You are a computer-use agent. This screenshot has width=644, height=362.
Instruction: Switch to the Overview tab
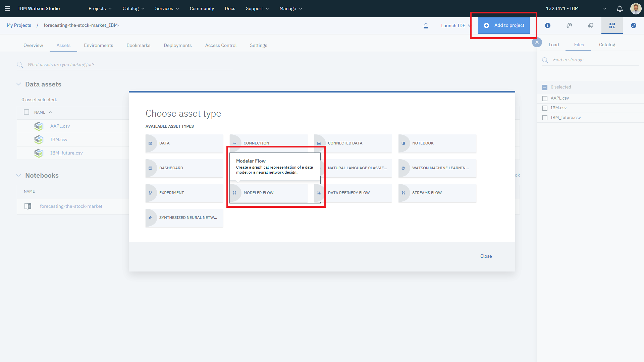click(34, 46)
